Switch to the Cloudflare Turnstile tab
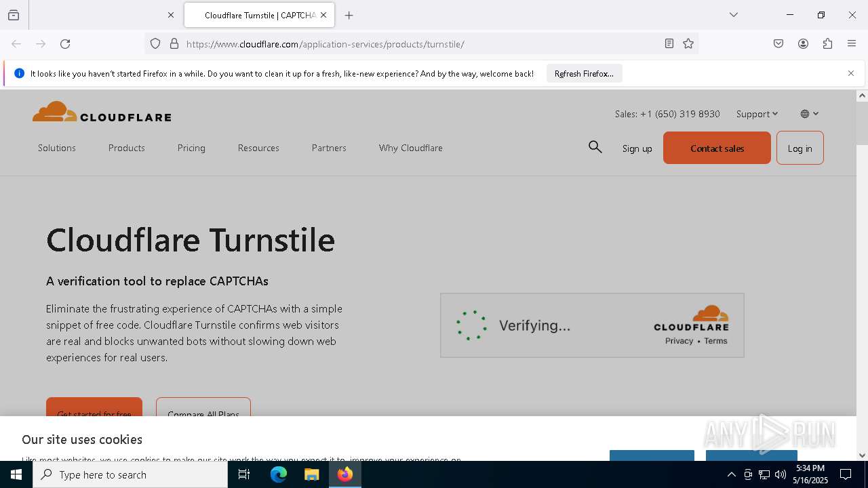 (259, 15)
